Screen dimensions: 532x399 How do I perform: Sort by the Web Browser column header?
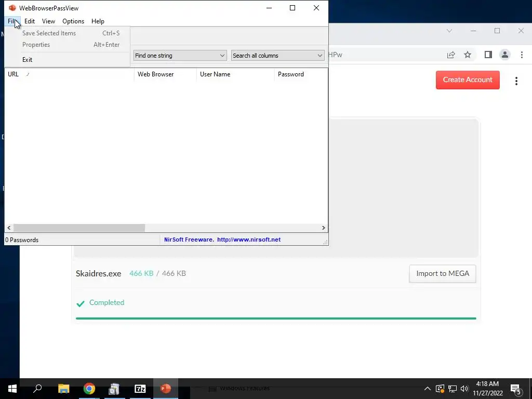click(165, 74)
